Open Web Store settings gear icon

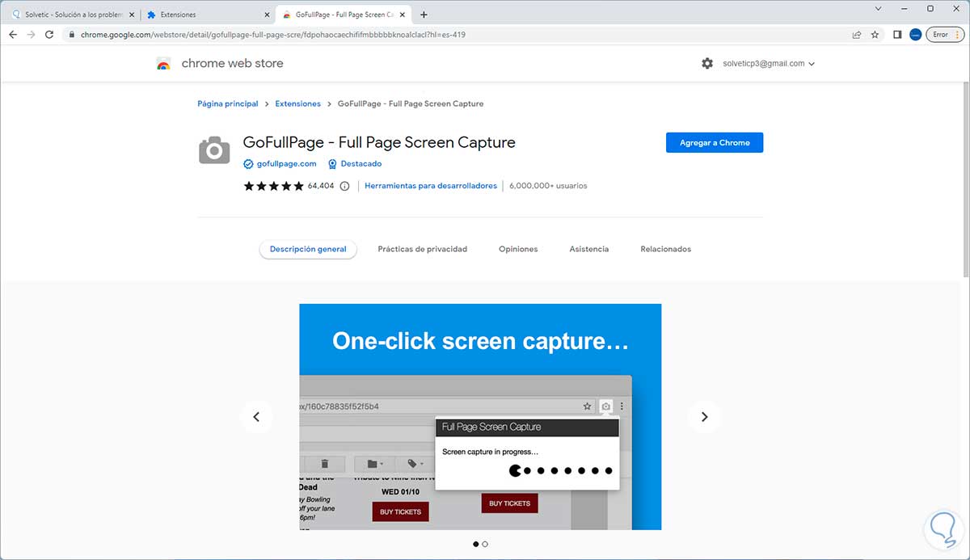click(x=707, y=63)
